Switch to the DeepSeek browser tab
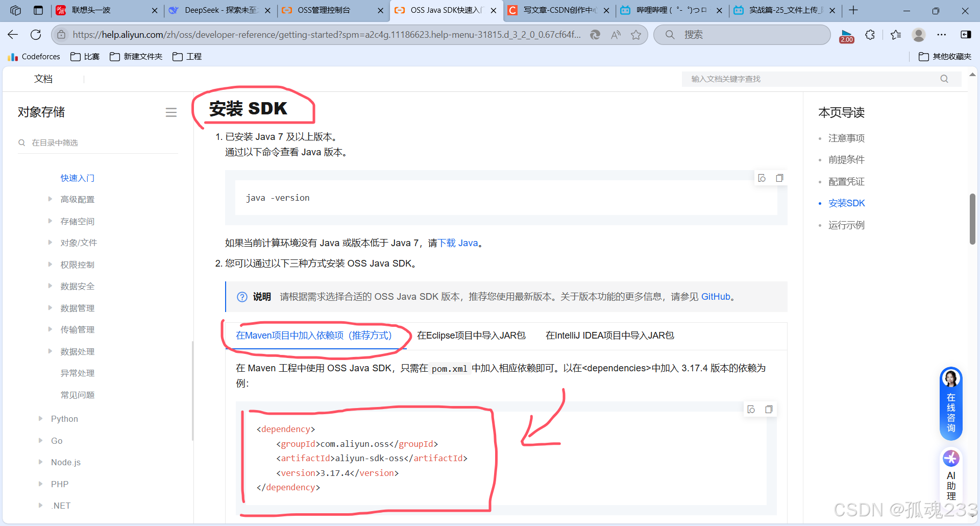Image resolution: width=980 pixels, height=526 pixels. [220, 10]
